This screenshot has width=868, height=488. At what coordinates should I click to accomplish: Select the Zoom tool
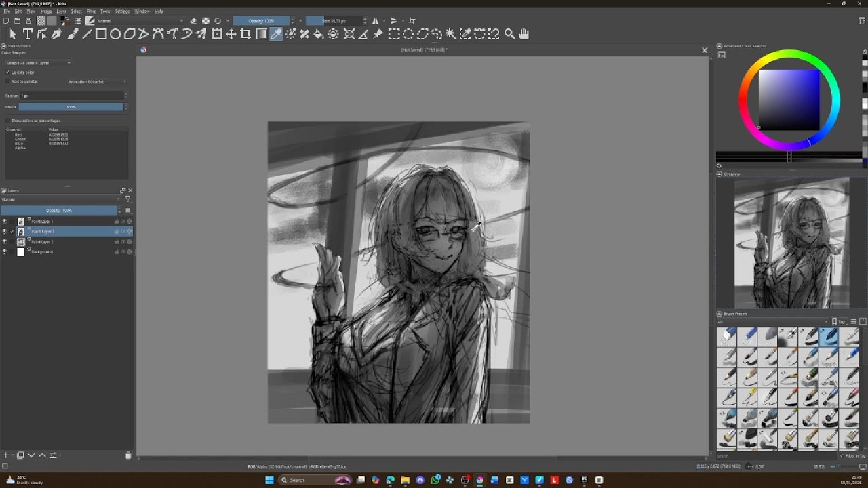(x=509, y=34)
